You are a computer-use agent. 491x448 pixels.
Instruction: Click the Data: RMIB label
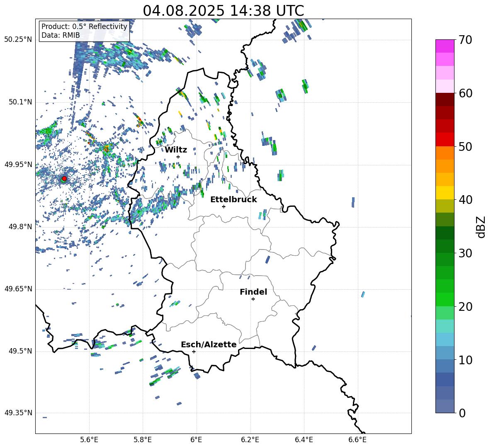(x=61, y=35)
